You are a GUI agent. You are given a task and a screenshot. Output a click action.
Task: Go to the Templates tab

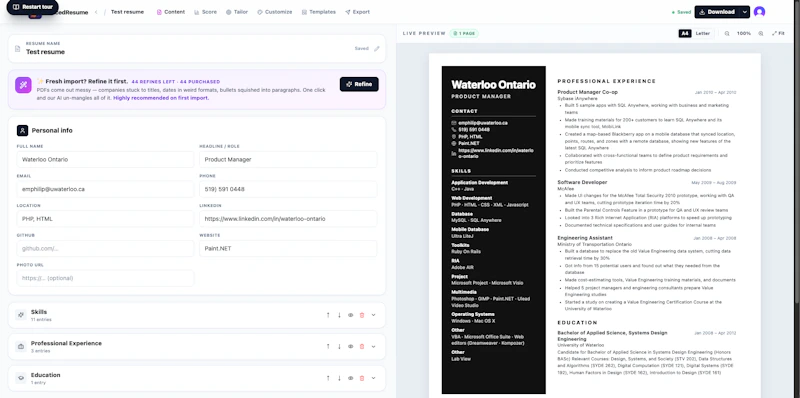tap(318, 12)
